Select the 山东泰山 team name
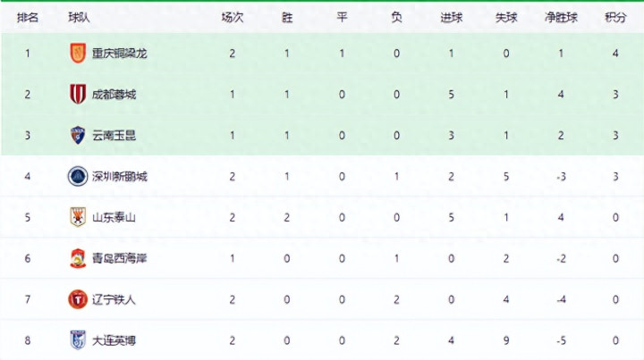644x360 pixels. pyautogui.click(x=114, y=217)
